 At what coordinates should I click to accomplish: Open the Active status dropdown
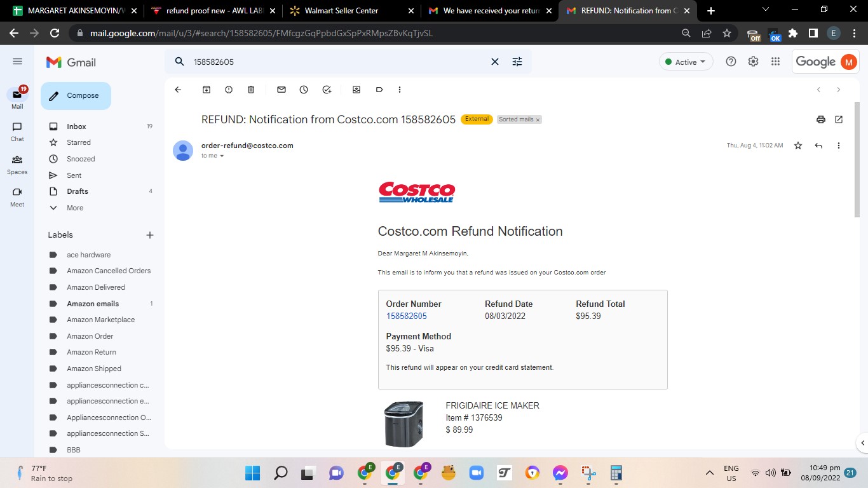click(x=686, y=62)
